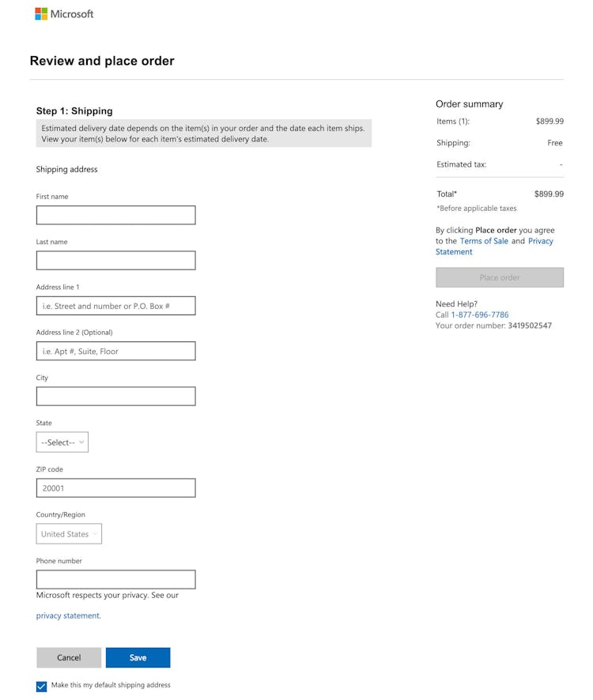Click the privacy statement link below the form
This screenshot has height=700, width=593.
click(67, 615)
